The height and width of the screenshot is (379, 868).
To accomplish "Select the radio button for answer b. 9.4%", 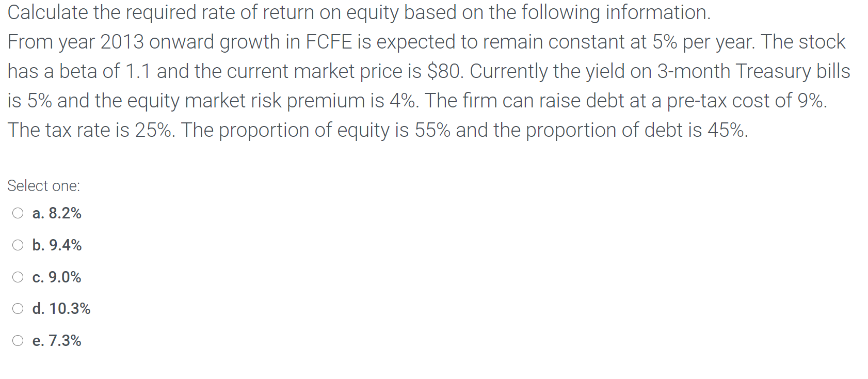I will coord(18,245).
